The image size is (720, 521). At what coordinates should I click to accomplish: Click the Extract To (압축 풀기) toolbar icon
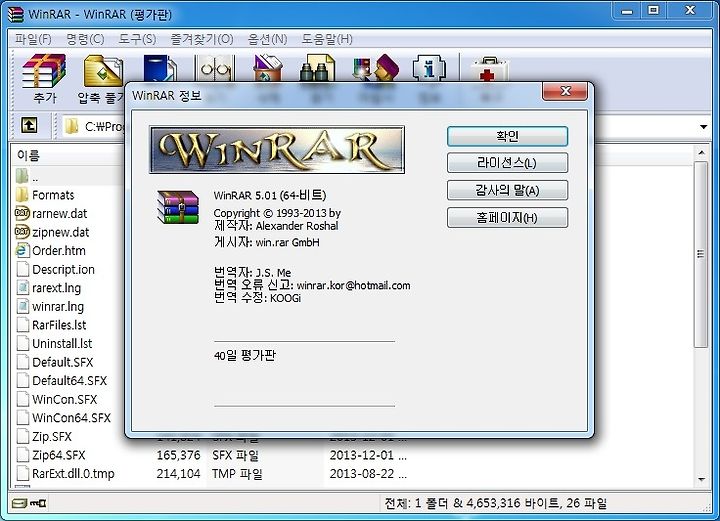click(103, 71)
